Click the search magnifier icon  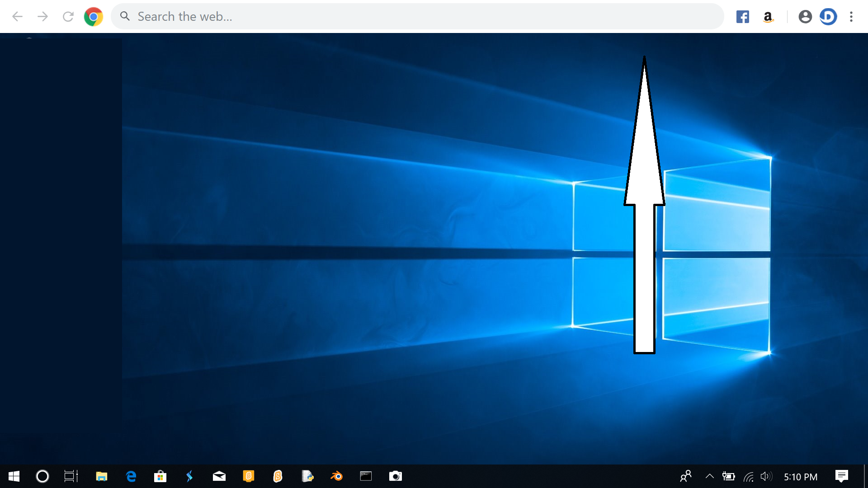[125, 16]
